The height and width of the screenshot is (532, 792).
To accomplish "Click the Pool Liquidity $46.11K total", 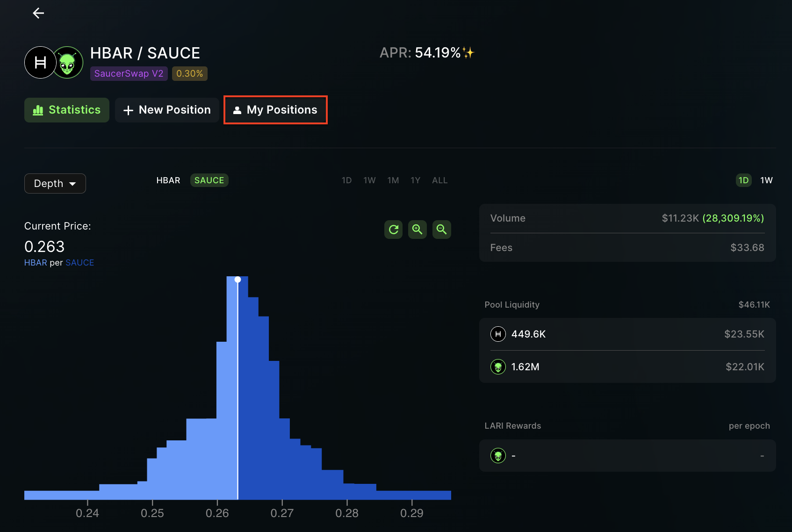I will (x=754, y=305).
